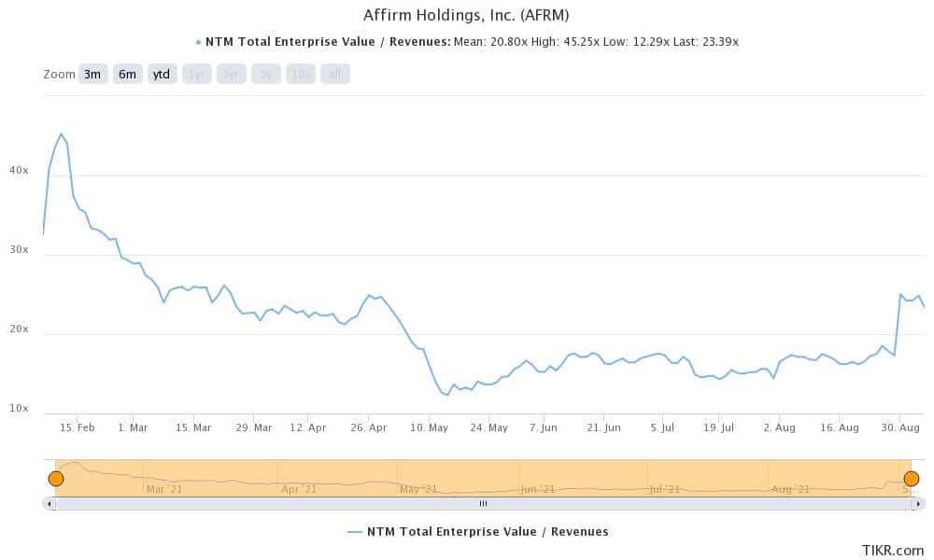Click the scrollbar left arrow
The height and width of the screenshot is (560, 934).
point(50,504)
